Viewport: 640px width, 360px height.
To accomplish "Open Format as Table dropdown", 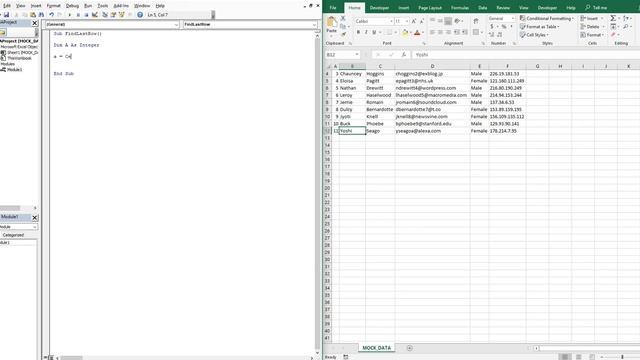I will point(540,27).
